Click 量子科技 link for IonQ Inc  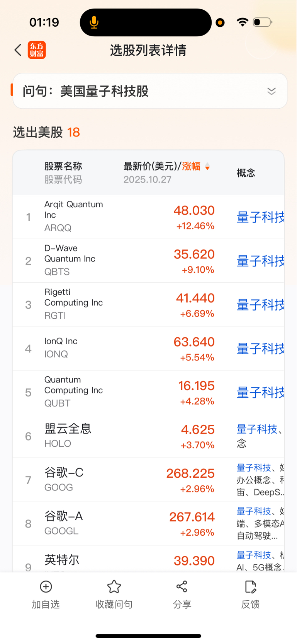[260, 348]
